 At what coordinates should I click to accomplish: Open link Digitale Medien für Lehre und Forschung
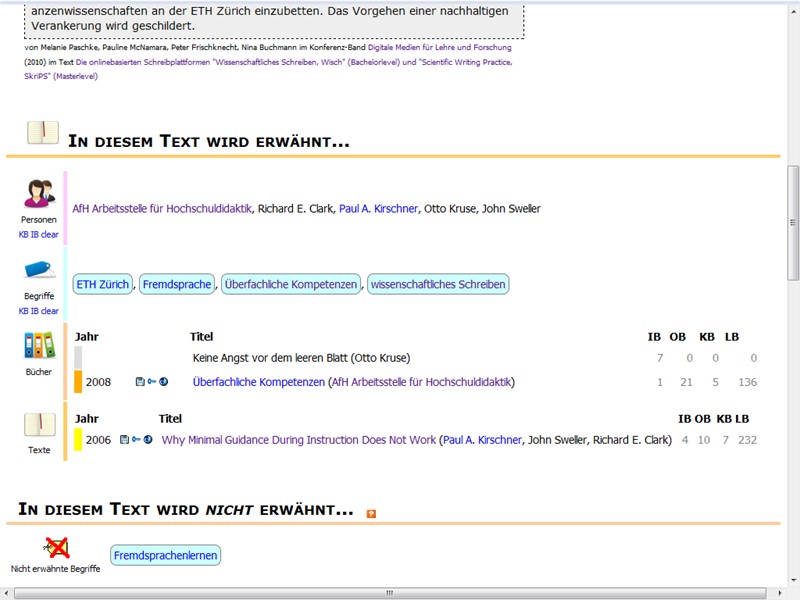[x=439, y=46]
